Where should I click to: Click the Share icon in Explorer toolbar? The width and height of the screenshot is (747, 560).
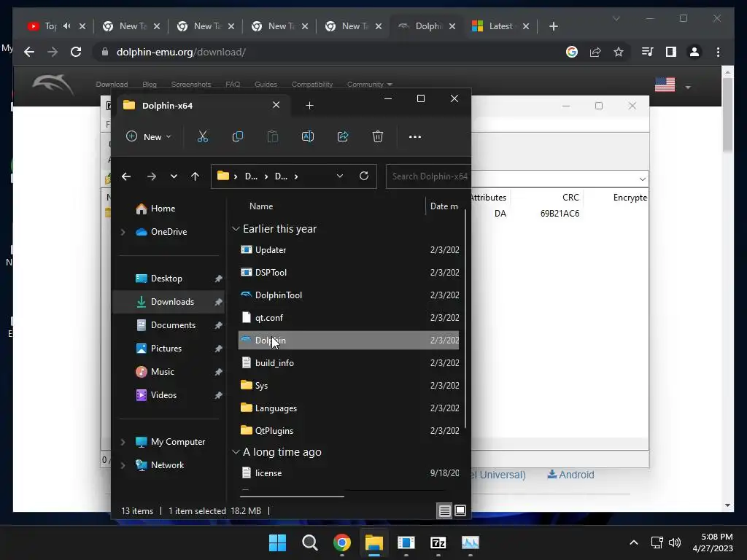(x=343, y=136)
